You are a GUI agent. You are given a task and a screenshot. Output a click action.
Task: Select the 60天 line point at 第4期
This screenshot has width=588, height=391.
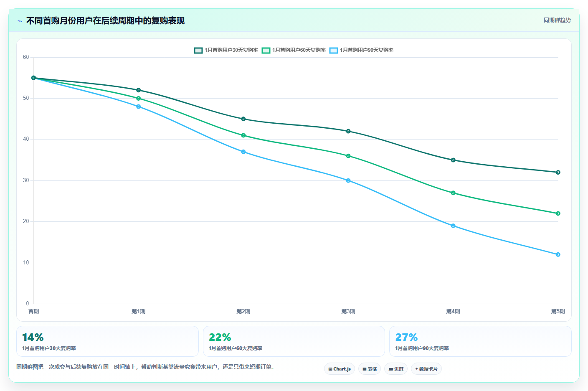(453, 193)
